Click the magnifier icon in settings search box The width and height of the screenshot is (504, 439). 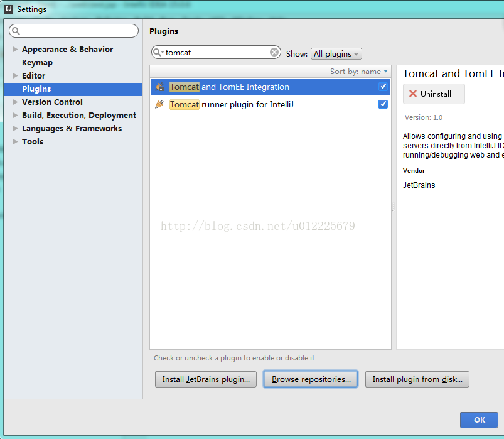16,31
